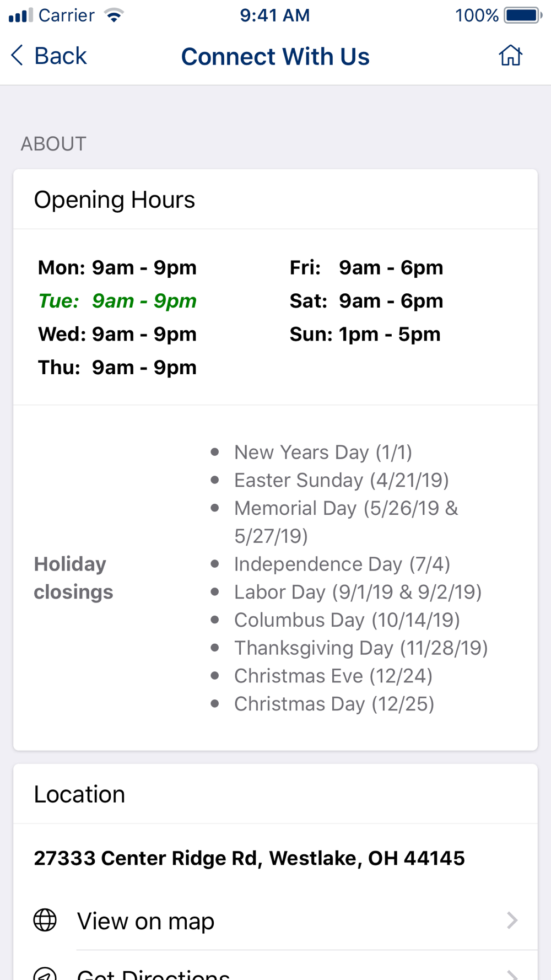Tap the address 27333 Center Ridge Rd

tap(249, 858)
